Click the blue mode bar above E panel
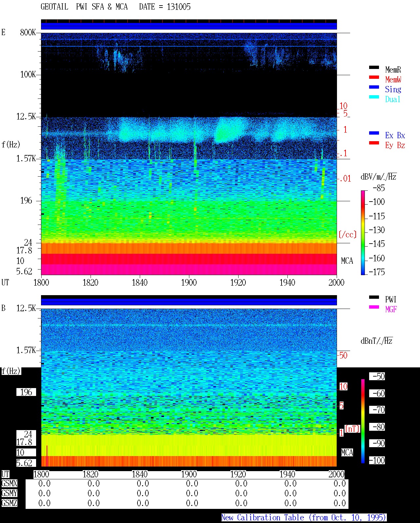 (189, 26)
